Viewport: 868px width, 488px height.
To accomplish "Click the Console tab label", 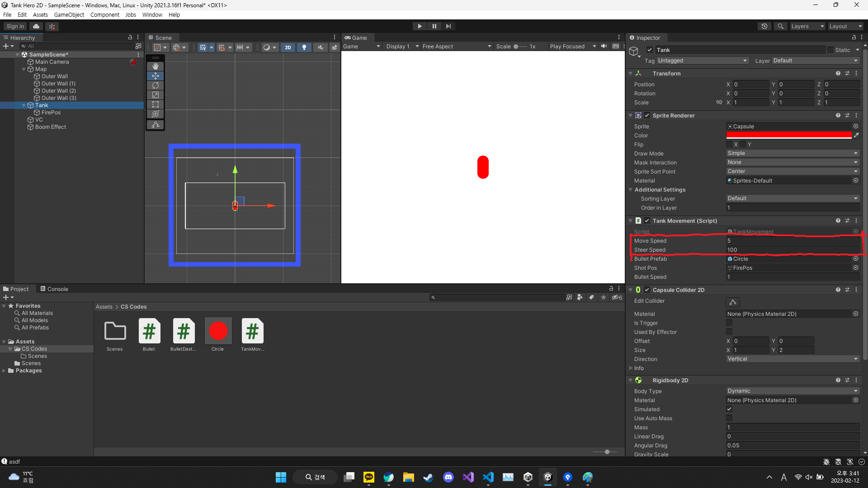I will tap(57, 288).
